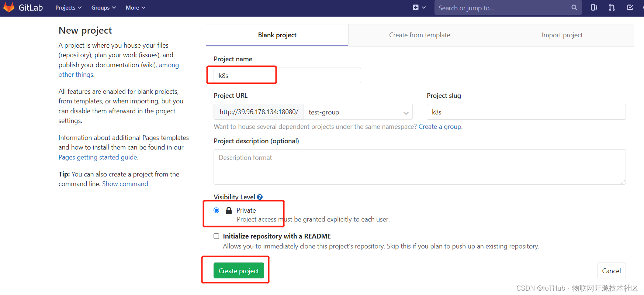The width and height of the screenshot is (644, 295).
Task: Open the Groups dropdown menu
Action: [x=104, y=8]
